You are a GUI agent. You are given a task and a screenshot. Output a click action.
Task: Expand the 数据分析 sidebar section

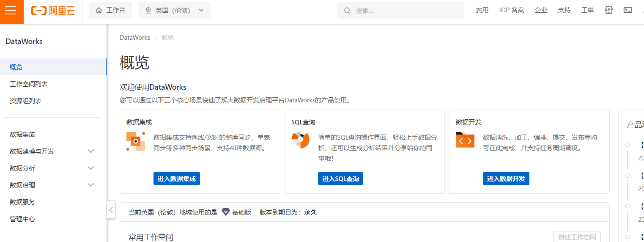[x=90, y=168]
